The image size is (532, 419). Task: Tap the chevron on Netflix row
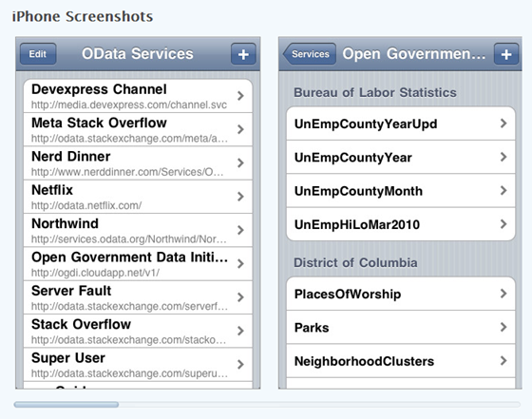[x=240, y=197]
